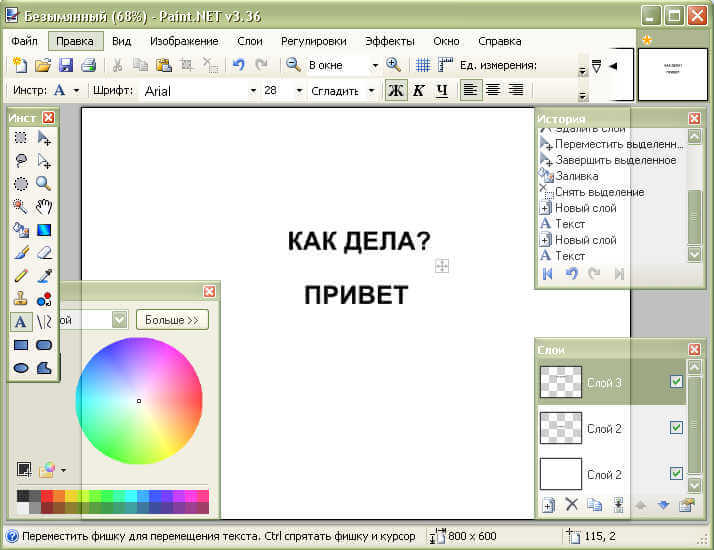714x550 pixels.
Task: Select the Paint Bucket tool
Action: (20, 230)
